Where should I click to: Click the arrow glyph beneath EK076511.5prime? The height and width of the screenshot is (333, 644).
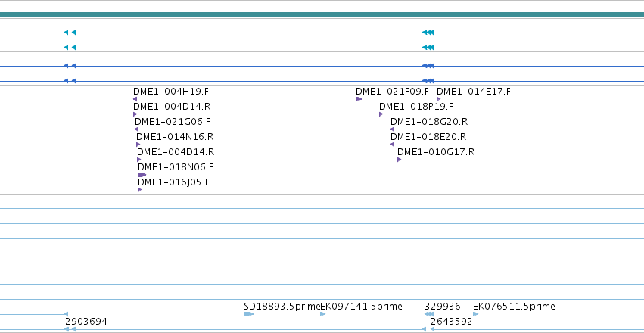475,314
